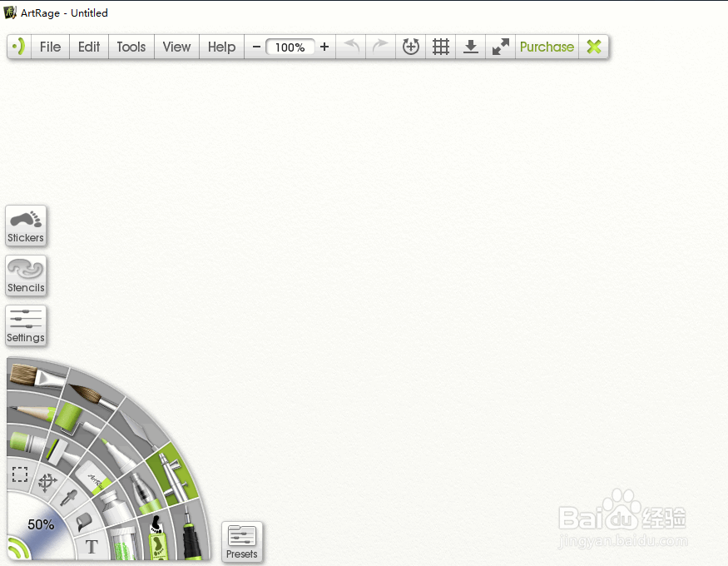Choose the dashed rectangle Selection tool

[19, 474]
